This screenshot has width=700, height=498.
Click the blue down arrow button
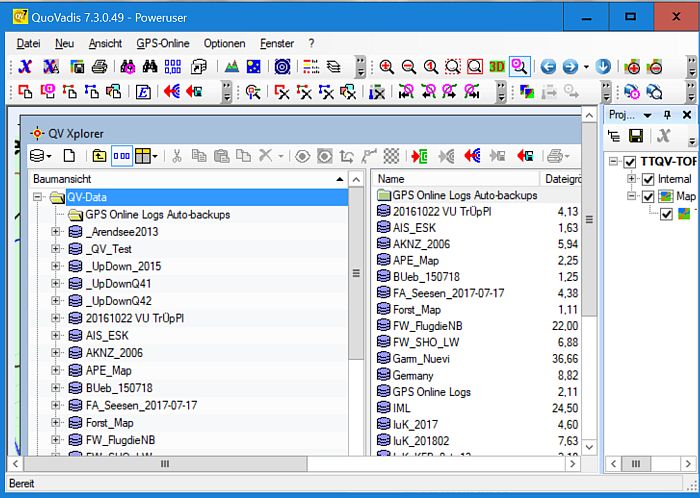[x=603, y=67]
